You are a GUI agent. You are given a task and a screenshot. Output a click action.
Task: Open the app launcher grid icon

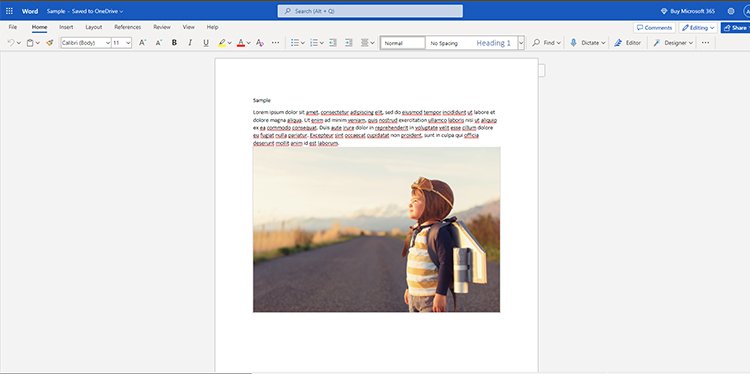coord(9,11)
